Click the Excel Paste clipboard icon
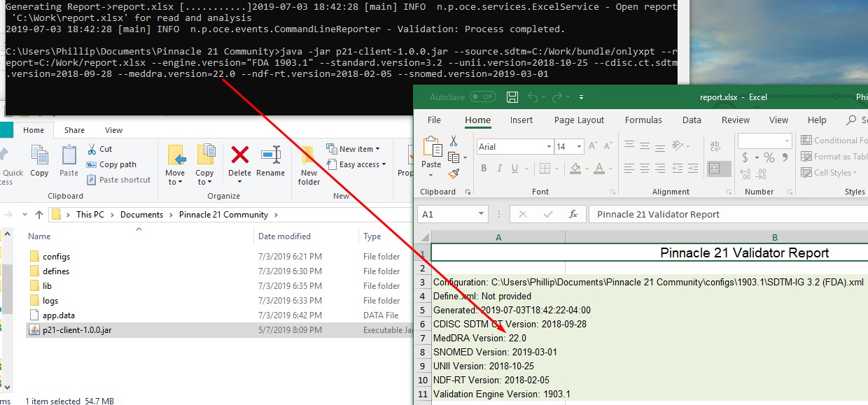Viewport: 868px width, 405px height. 431,148
